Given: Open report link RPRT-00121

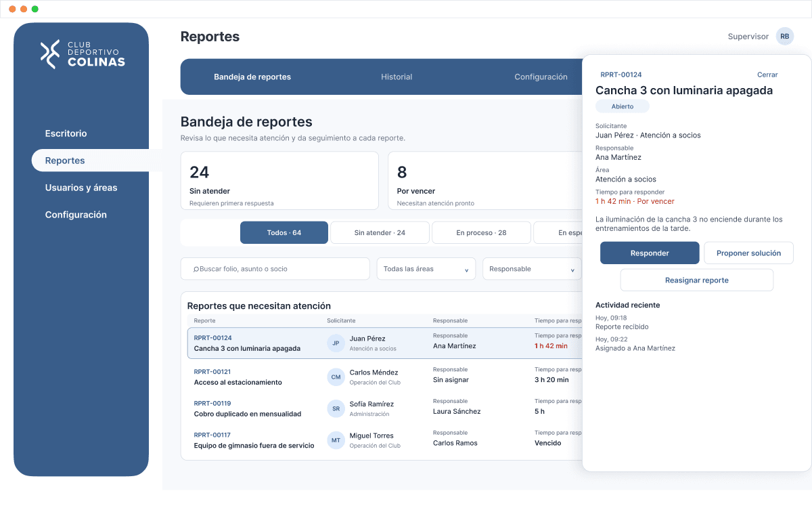Looking at the screenshot, I should 212,371.
